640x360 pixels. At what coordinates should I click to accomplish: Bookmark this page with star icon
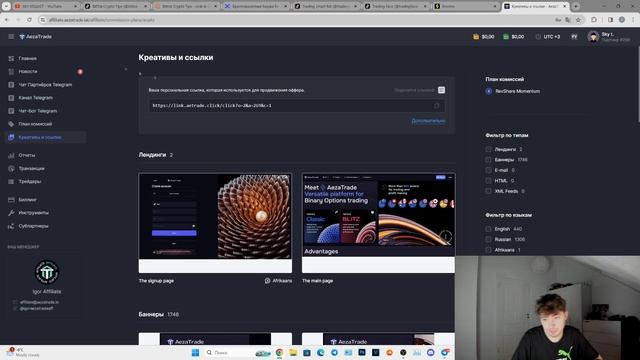[578, 20]
